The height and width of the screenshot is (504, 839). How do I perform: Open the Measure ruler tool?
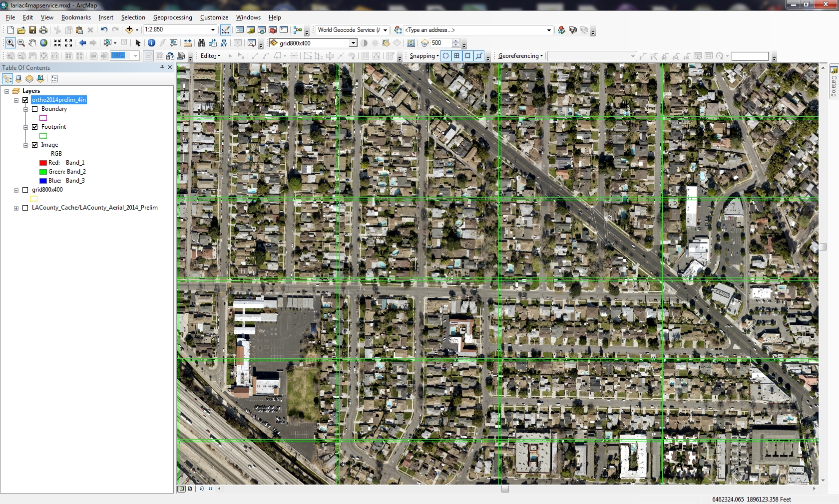coord(188,43)
